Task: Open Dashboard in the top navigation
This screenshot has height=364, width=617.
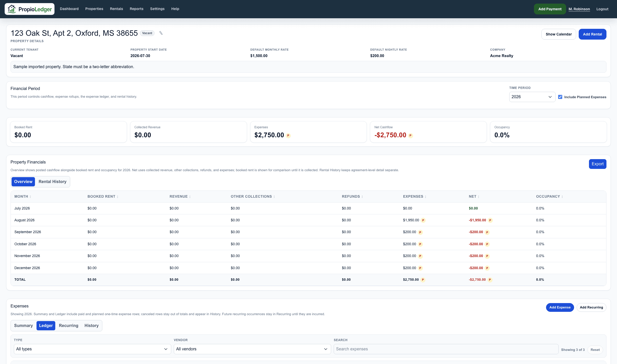Action: 69,9
